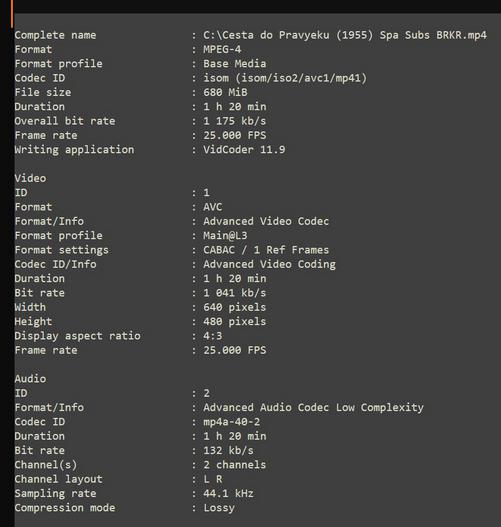The image size is (501, 527).
Task: Select the Lossy compression mode value
Action: point(219,508)
